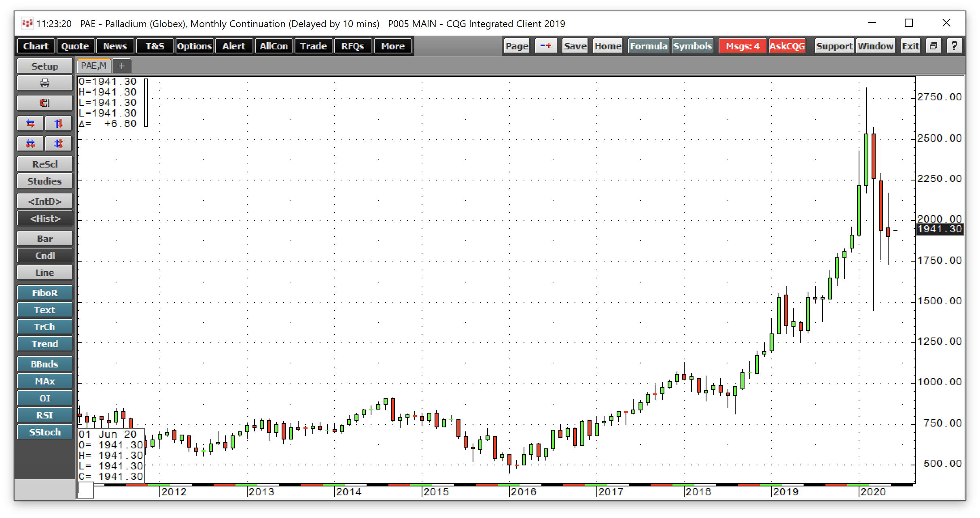Open the Window menu button
Viewport: 980px width, 518px height.
point(876,46)
